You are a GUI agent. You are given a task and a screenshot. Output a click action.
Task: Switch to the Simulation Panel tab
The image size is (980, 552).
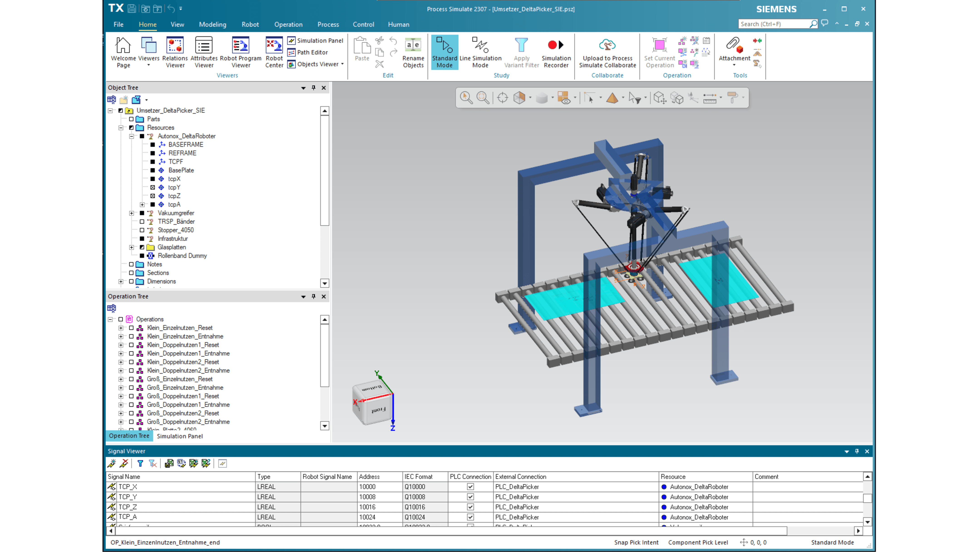click(x=180, y=436)
